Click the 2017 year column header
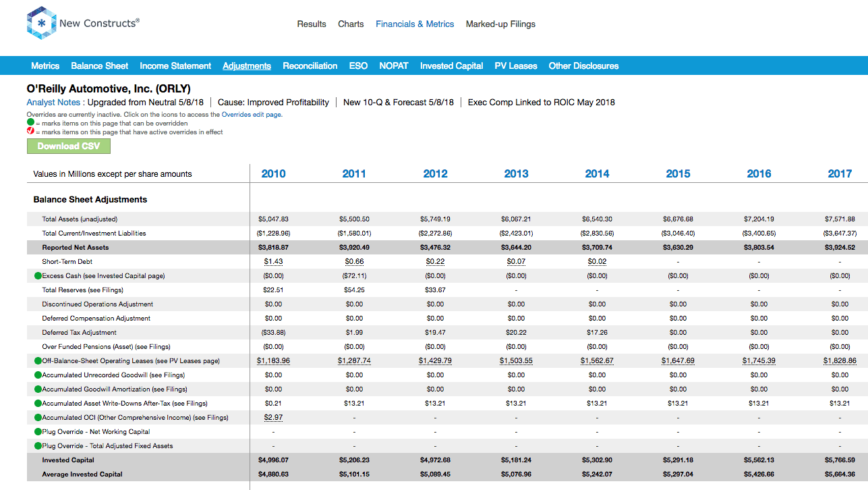Screen dimensions: 868x490 click(x=840, y=173)
